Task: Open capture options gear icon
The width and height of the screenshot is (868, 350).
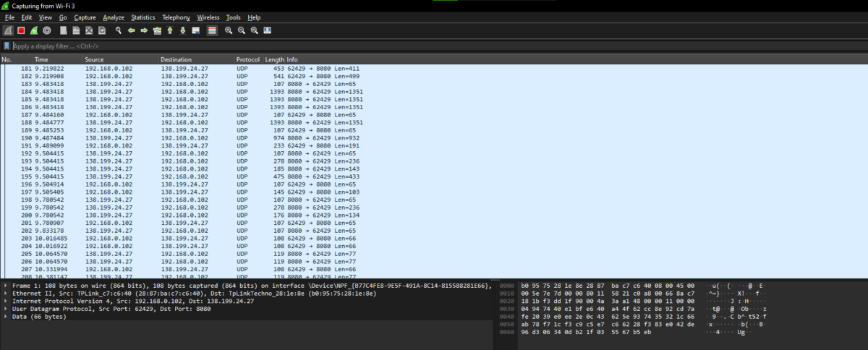Action: pyautogui.click(x=47, y=30)
